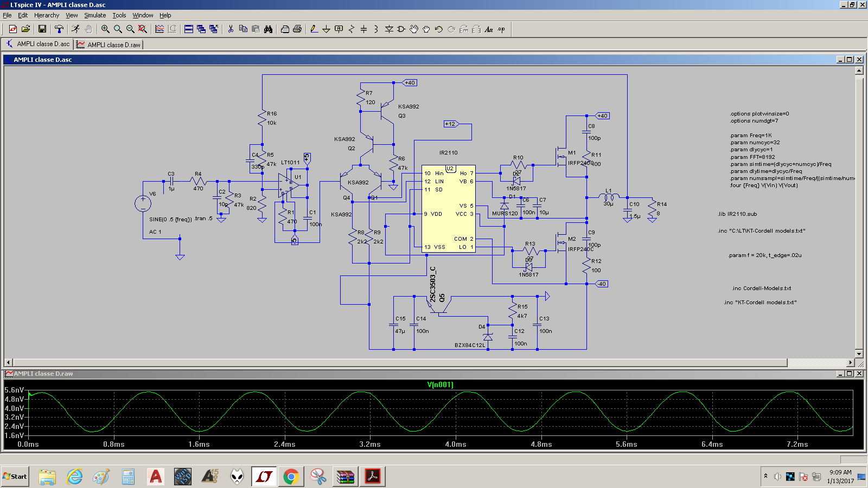Place a Capacitor icon

(363, 29)
